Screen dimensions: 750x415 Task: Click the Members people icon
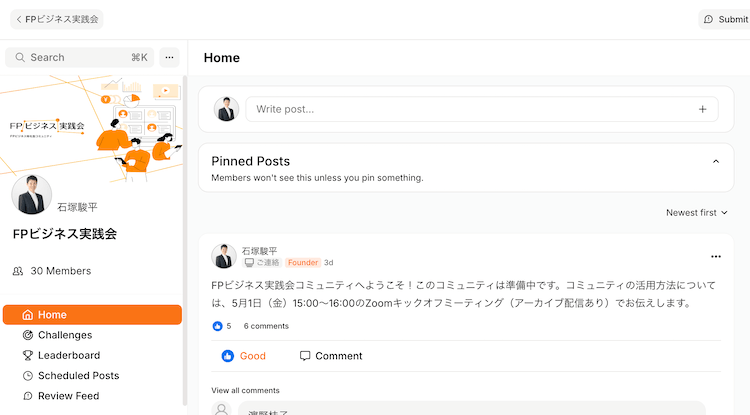(18, 271)
